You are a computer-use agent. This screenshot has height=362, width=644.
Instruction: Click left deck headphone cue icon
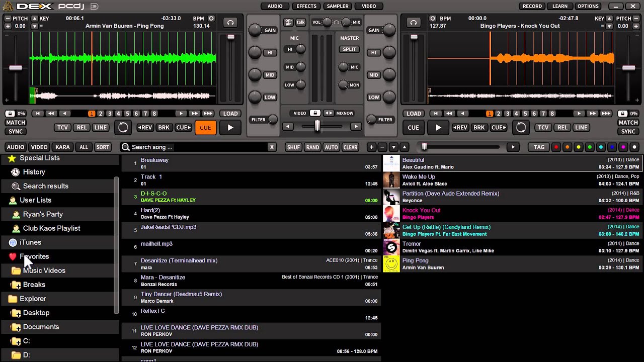[x=230, y=23]
